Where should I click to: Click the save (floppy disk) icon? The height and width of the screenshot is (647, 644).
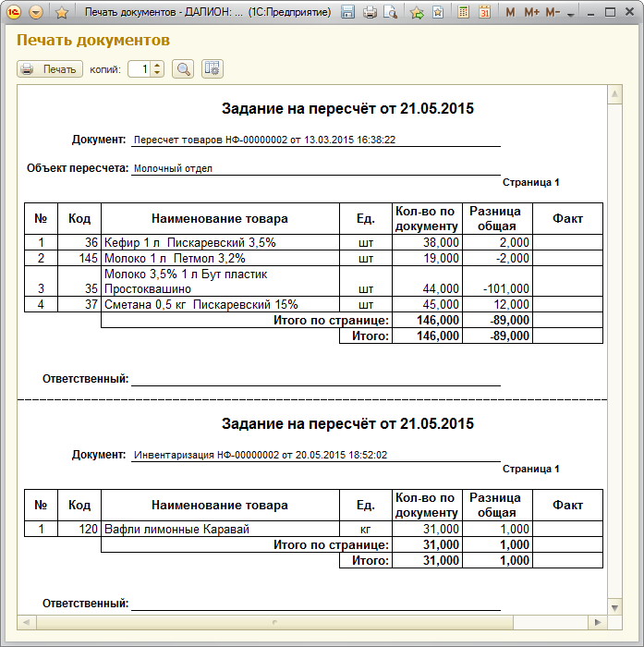click(x=347, y=12)
